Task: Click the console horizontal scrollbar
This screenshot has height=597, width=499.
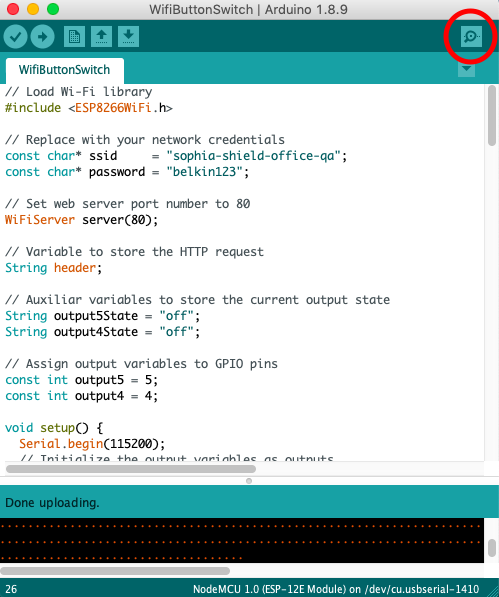Action: 115,571
